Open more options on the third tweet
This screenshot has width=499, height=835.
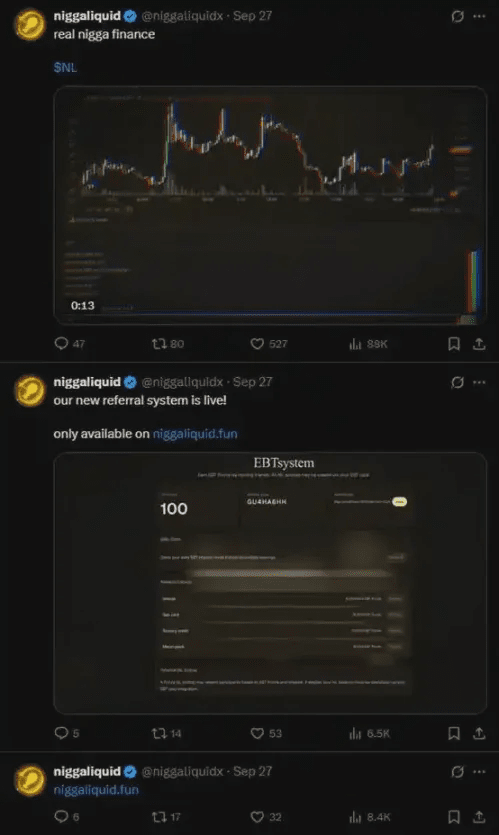click(x=479, y=772)
